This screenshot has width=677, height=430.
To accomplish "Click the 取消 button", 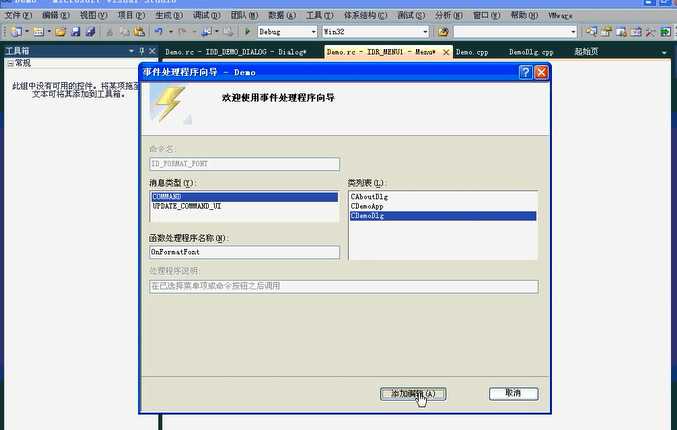I will 513,393.
